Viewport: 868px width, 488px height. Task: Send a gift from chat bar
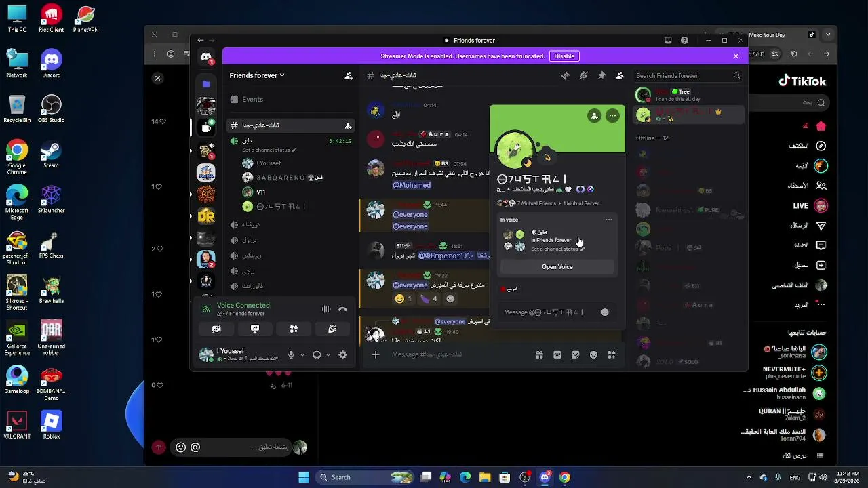(x=539, y=354)
